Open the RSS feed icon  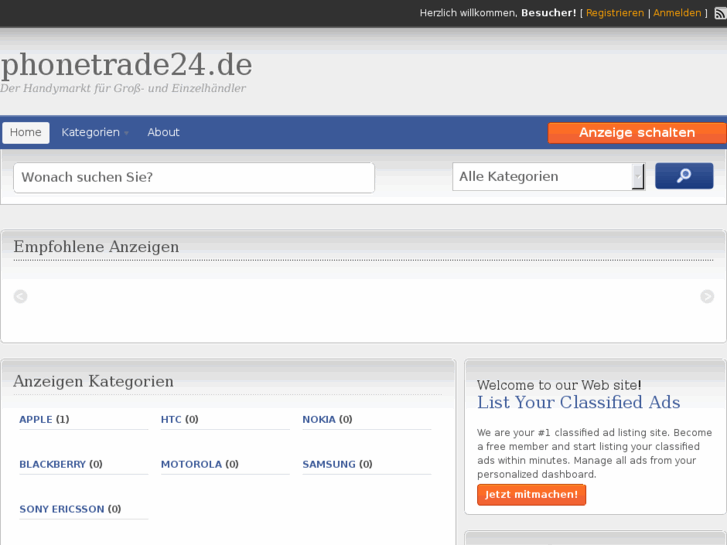pos(721,13)
